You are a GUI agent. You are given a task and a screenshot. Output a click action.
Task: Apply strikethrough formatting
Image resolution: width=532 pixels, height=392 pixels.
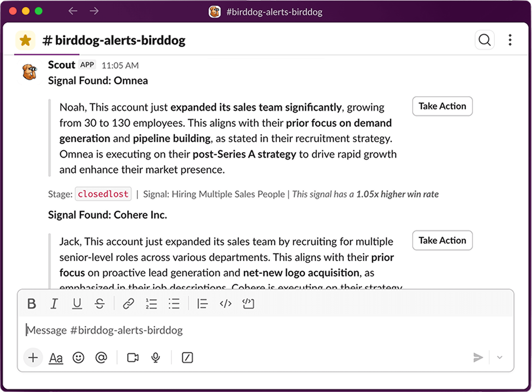coord(100,303)
